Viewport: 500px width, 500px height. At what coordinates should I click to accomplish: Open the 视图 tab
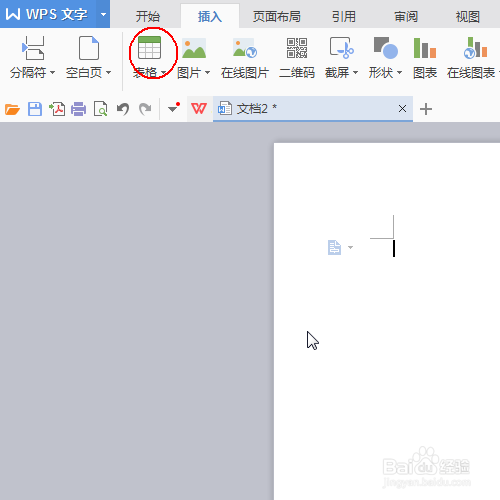(x=468, y=16)
